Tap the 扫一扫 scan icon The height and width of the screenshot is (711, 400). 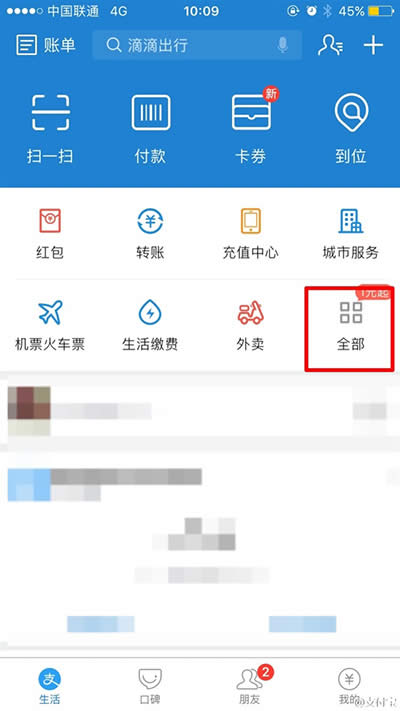50,112
